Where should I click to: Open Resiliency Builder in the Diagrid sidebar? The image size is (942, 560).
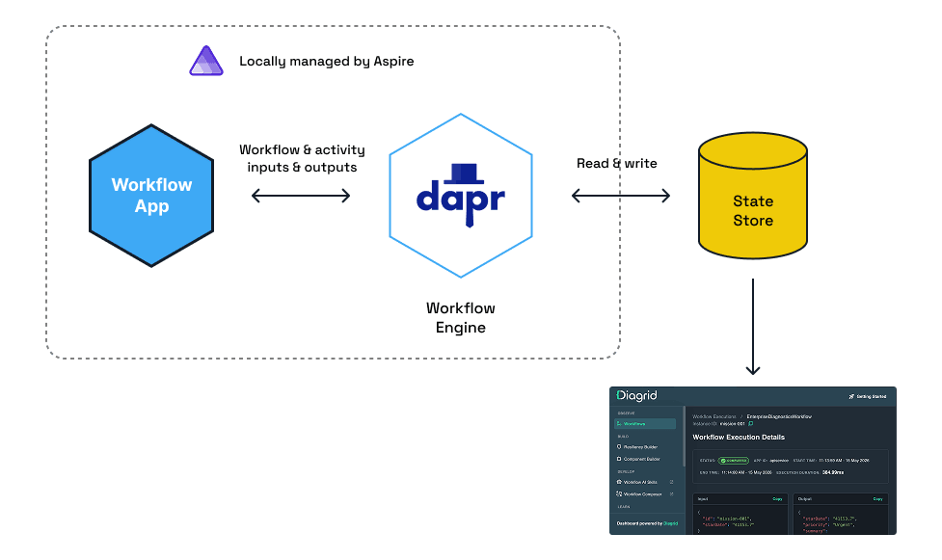(638, 447)
